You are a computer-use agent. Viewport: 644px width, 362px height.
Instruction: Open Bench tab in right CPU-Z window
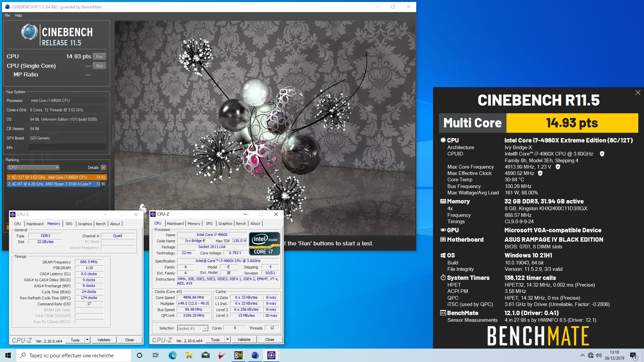[x=241, y=224]
